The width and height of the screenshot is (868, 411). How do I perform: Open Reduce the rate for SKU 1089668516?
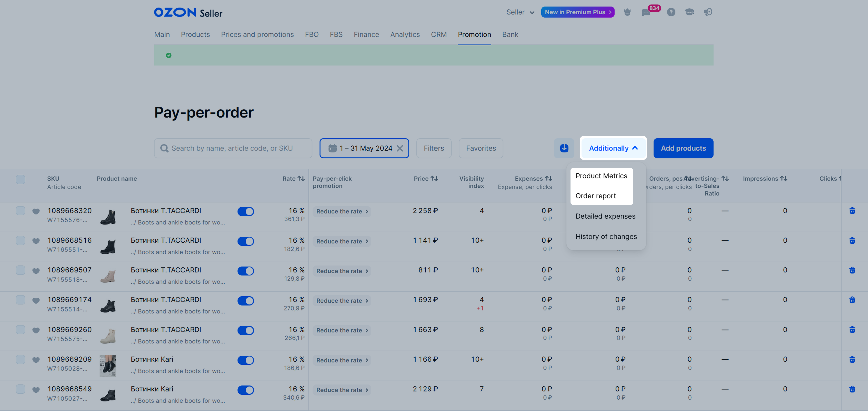pos(342,241)
